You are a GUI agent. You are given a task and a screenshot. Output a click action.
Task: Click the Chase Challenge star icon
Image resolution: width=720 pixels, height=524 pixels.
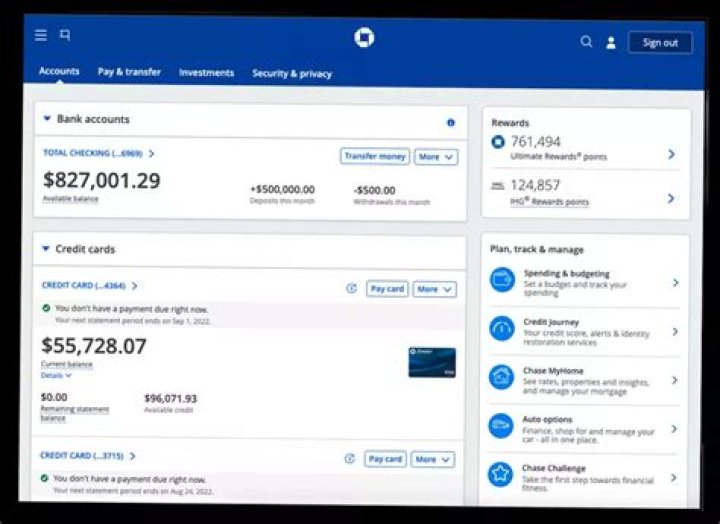click(x=501, y=474)
